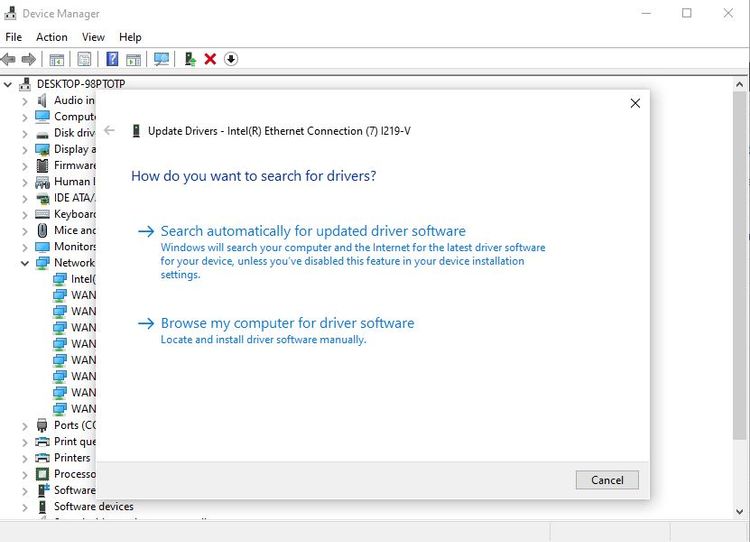Click Show/Hide Console Tree toolbar icon

click(x=56, y=59)
